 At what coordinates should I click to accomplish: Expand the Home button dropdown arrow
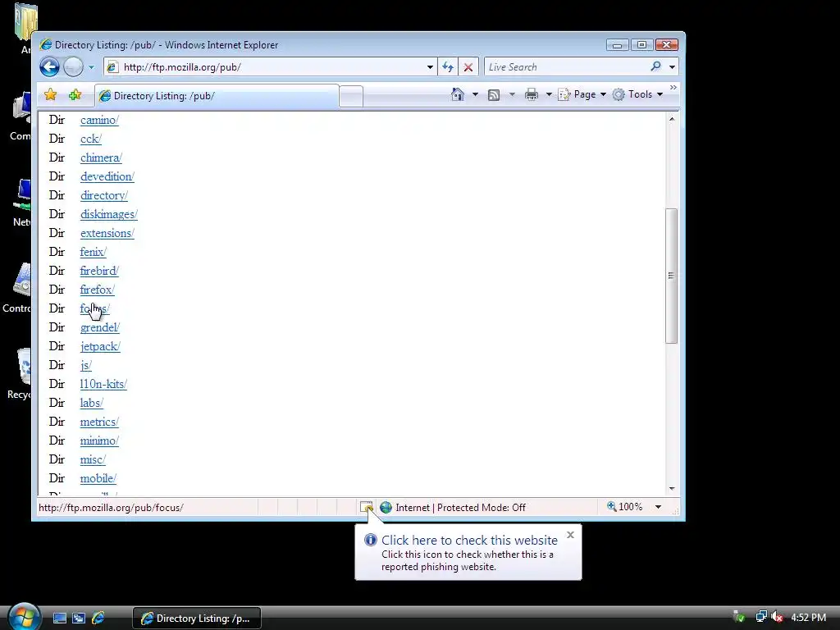click(x=475, y=94)
